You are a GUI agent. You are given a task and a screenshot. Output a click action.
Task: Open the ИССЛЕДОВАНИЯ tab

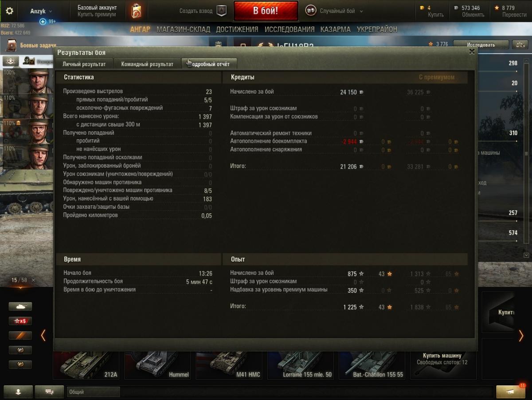(x=289, y=29)
